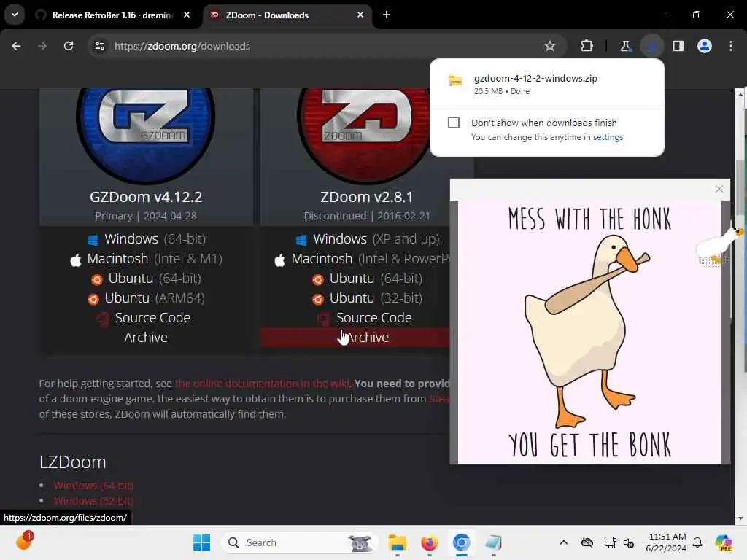Click the Chromium taskbar icon

pyautogui.click(x=461, y=542)
